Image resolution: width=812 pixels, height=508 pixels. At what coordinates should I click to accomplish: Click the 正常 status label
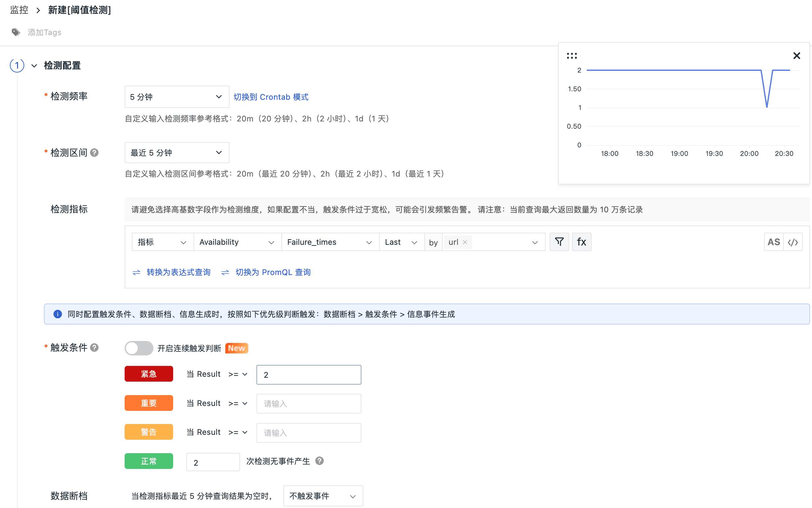[x=149, y=461]
